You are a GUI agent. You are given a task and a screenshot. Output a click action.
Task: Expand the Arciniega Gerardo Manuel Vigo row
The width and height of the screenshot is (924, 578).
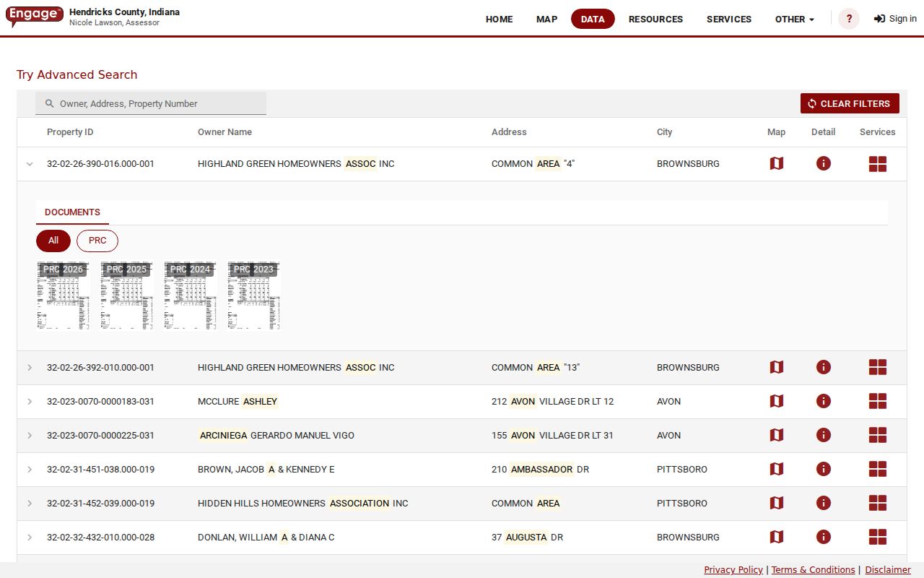coord(30,436)
